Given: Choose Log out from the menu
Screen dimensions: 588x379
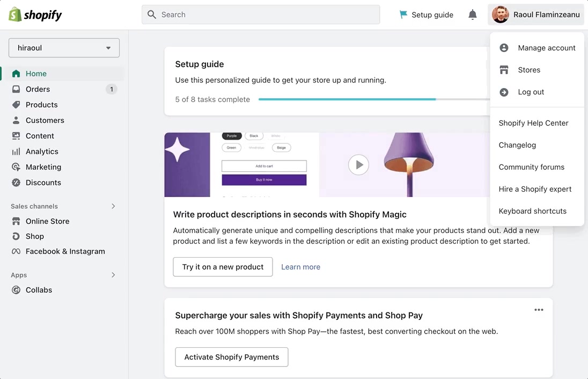Looking at the screenshot, I should pyautogui.click(x=537, y=92).
